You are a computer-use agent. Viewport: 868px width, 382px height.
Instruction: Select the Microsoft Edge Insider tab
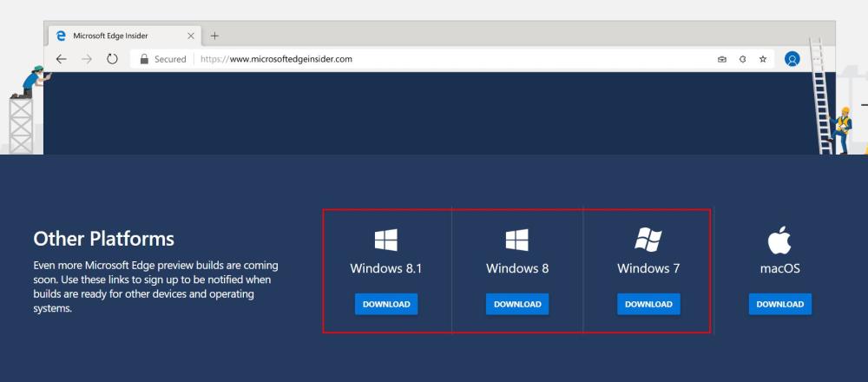pos(123,36)
